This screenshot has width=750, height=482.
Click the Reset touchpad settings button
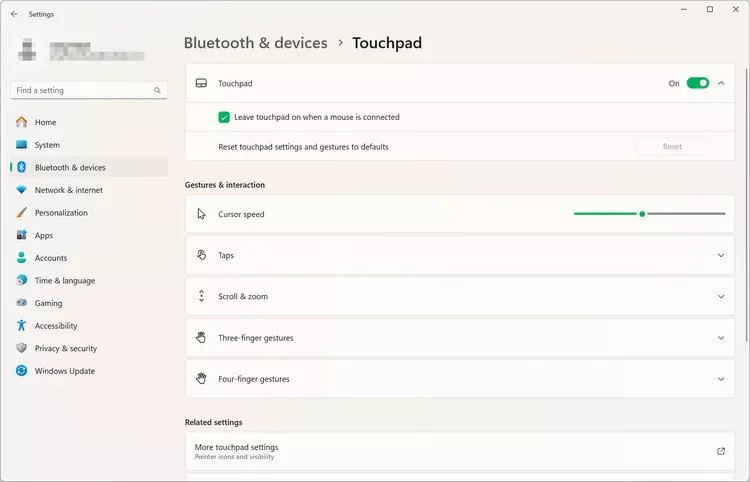pyautogui.click(x=672, y=147)
